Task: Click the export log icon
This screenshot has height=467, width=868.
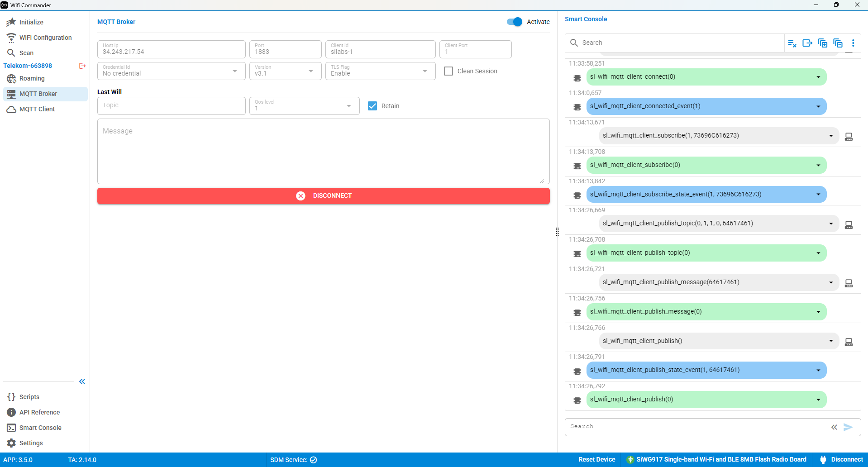Action: tap(807, 43)
